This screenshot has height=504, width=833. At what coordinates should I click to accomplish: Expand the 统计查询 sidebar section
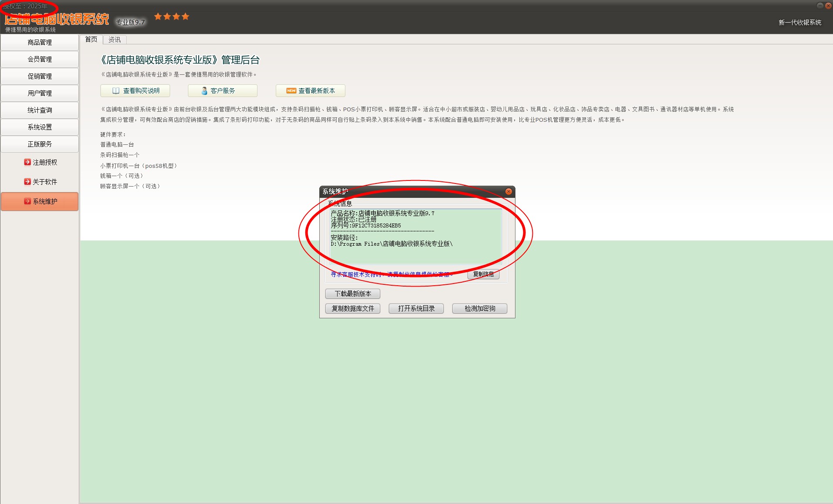coord(40,110)
